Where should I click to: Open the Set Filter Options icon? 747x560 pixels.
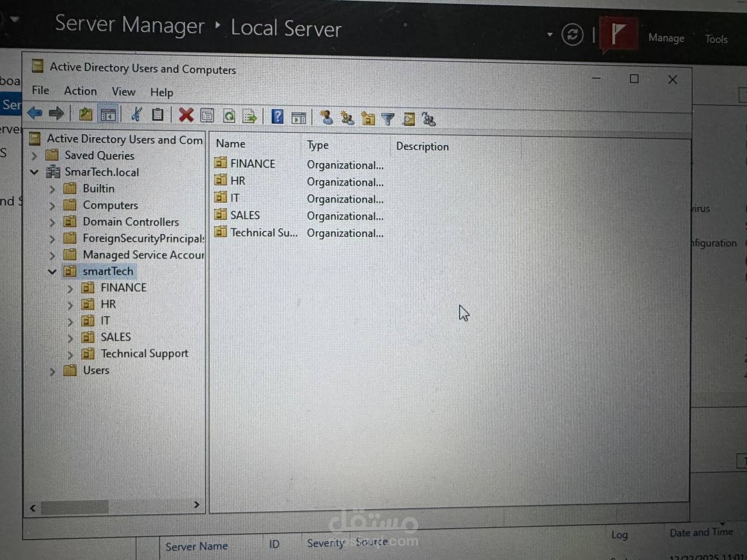tap(388, 118)
